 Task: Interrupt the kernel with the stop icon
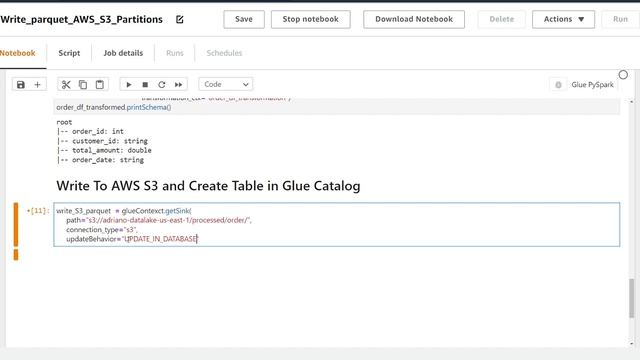click(x=145, y=84)
